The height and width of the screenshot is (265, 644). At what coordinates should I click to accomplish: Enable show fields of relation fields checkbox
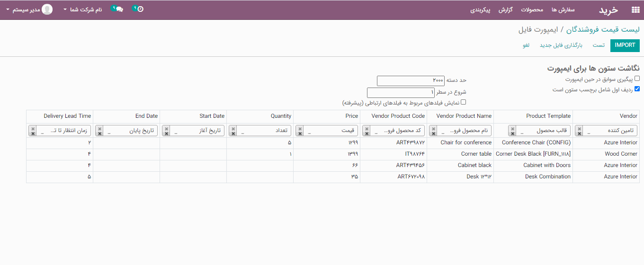tap(463, 102)
